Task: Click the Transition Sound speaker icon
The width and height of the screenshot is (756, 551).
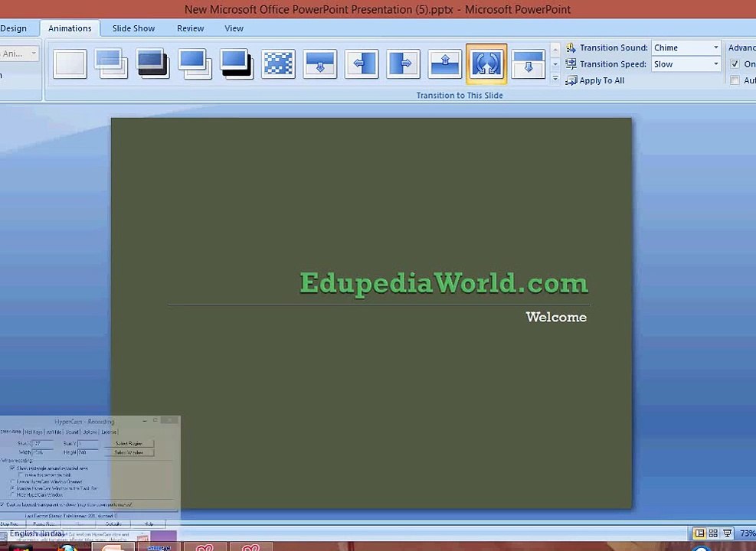Action: pos(571,47)
